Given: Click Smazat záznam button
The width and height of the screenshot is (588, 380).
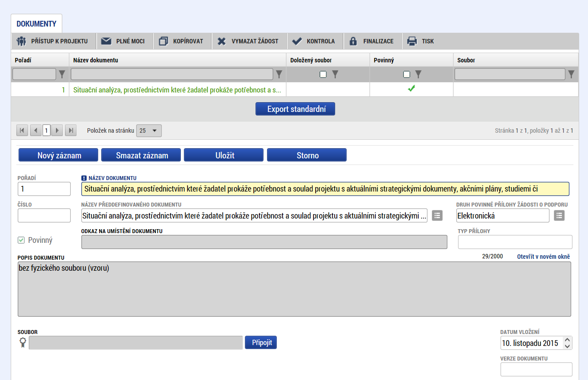Looking at the screenshot, I should (141, 155).
